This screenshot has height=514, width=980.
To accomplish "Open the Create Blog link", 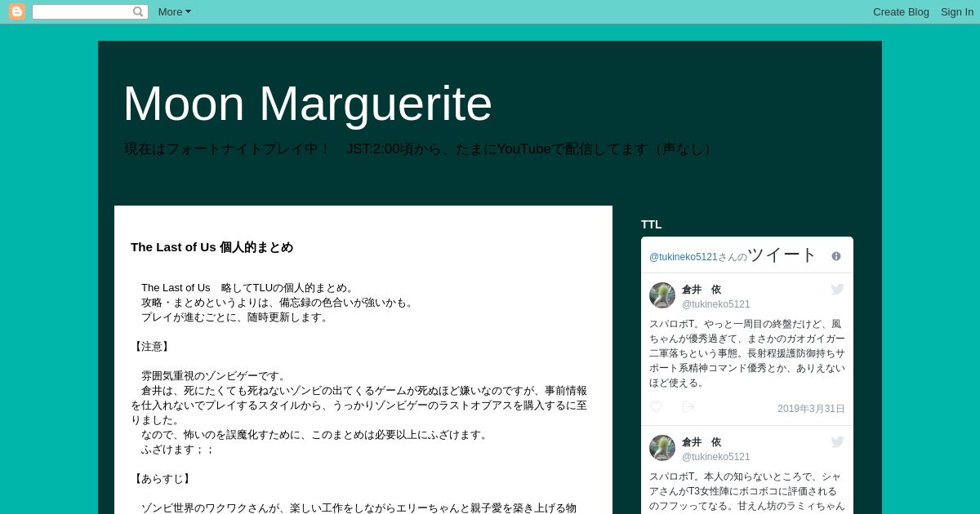I will pos(901,11).
